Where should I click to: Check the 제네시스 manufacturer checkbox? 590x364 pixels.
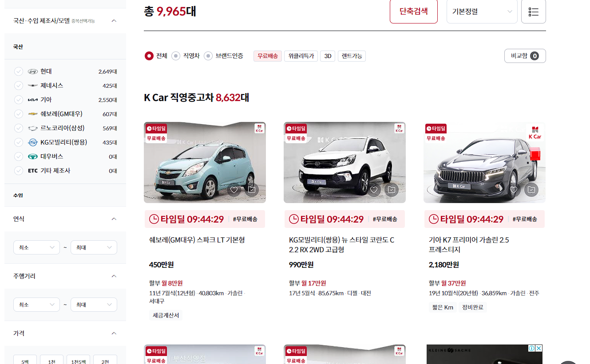18,85
